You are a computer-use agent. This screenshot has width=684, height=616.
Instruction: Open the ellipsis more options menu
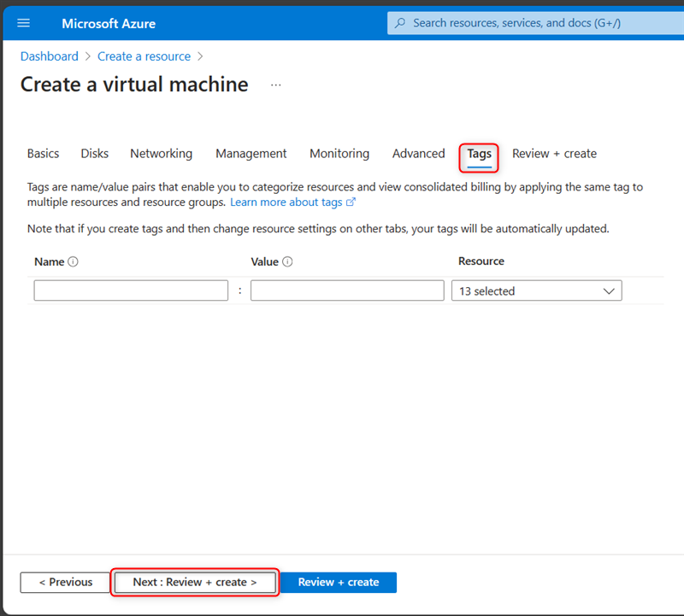[275, 85]
